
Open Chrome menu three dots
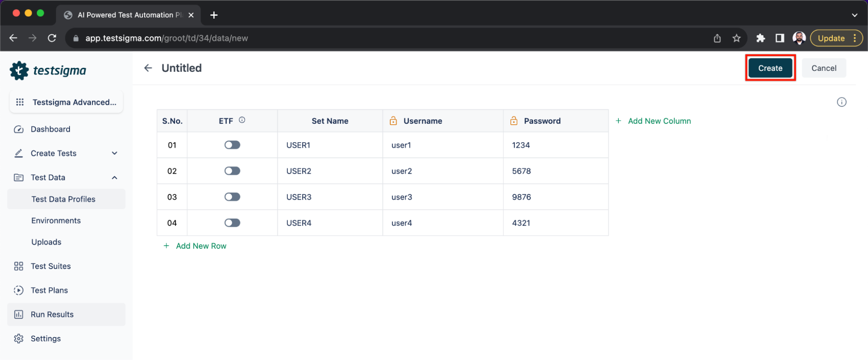point(855,38)
